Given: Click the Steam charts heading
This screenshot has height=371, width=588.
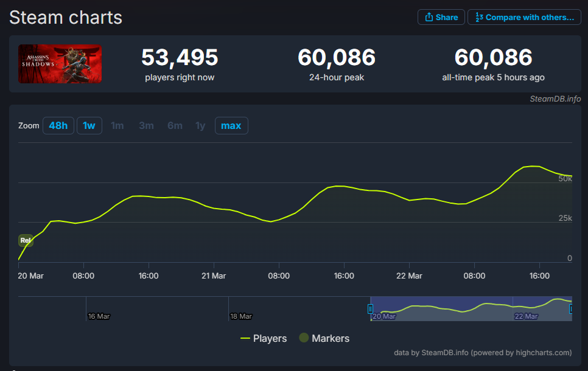Looking at the screenshot, I should tap(66, 18).
